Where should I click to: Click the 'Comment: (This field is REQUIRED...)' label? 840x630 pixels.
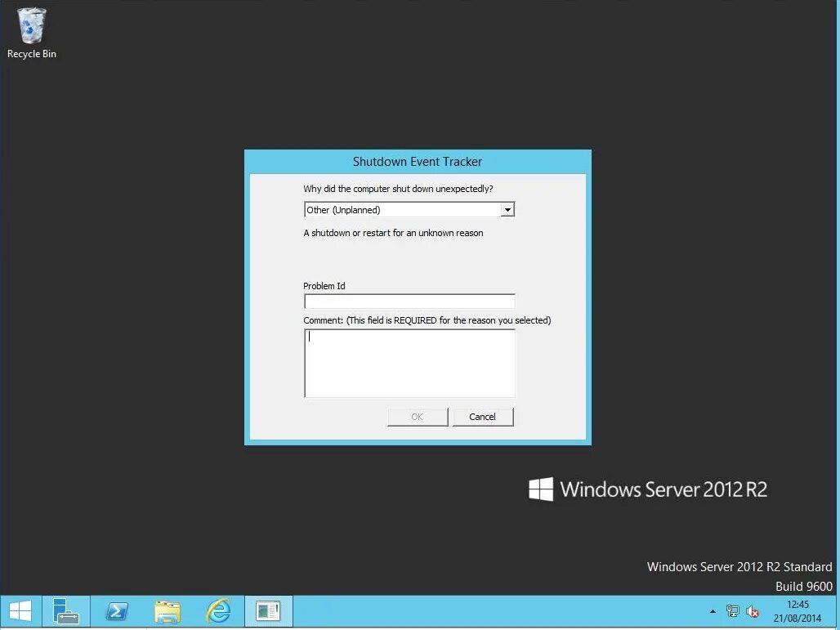[427, 320]
